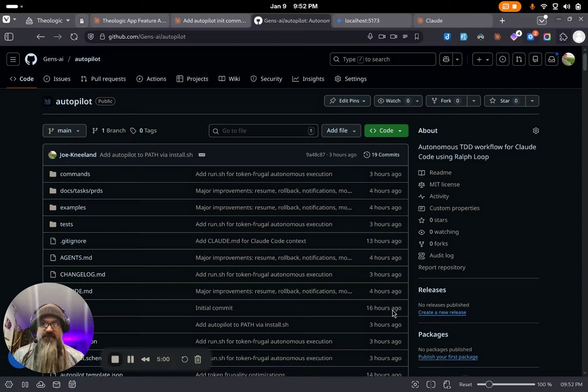Expand the Watch notification options arrow
The width and height of the screenshot is (588, 392).
click(x=417, y=101)
